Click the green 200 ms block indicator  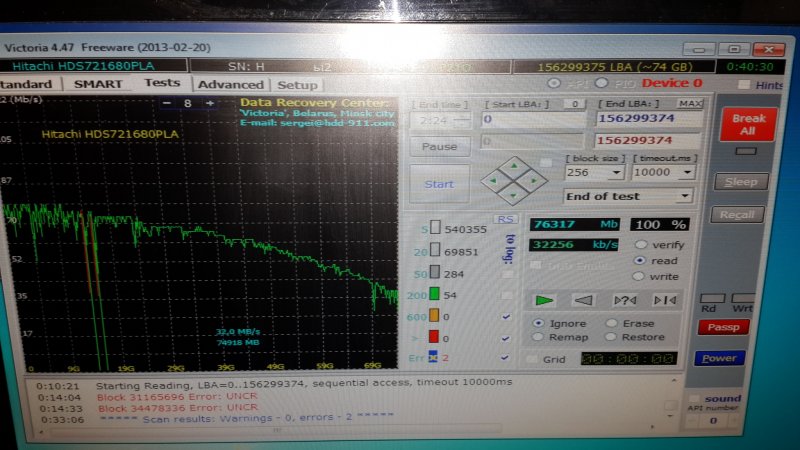click(435, 295)
